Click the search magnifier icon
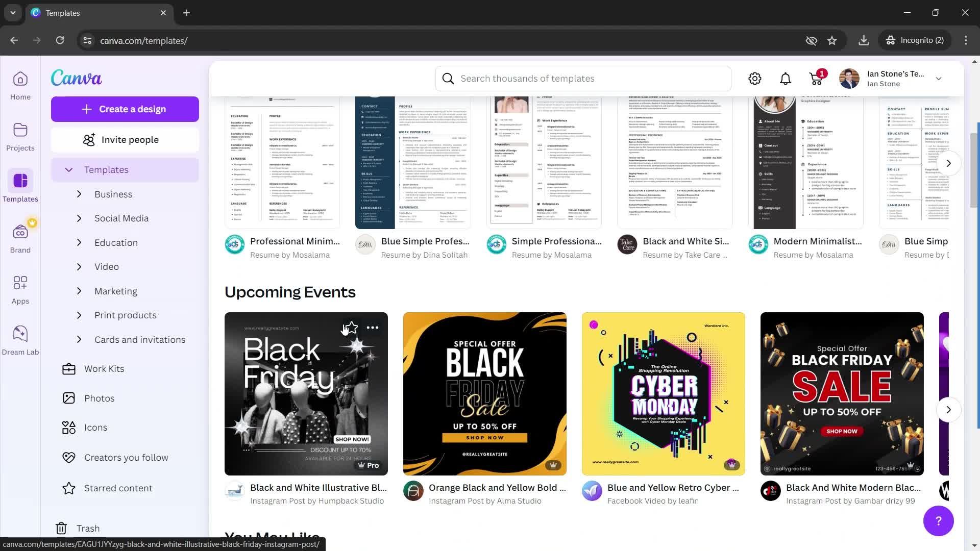 (x=448, y=79)
